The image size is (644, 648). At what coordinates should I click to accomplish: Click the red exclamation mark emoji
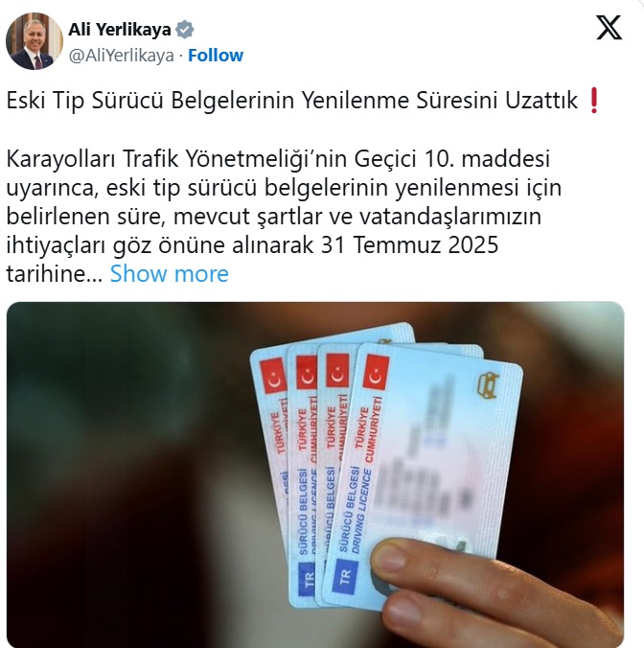point(593,101)
